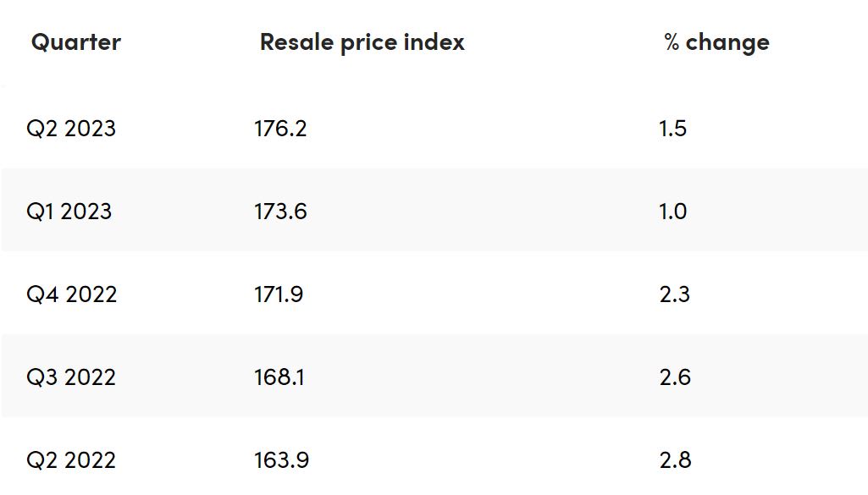Pick the 1.5 percent change value

tap(672, 129)
